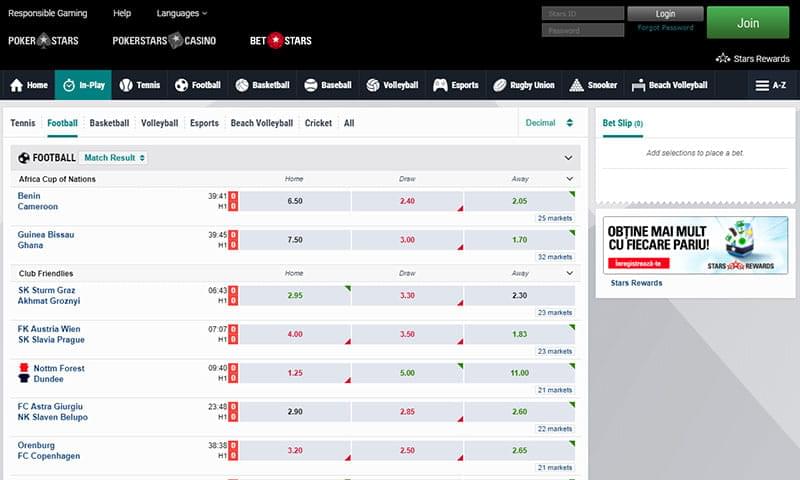
Task: Open 25 markets for Benin vs Cameroon
Action: click(555, 218)
